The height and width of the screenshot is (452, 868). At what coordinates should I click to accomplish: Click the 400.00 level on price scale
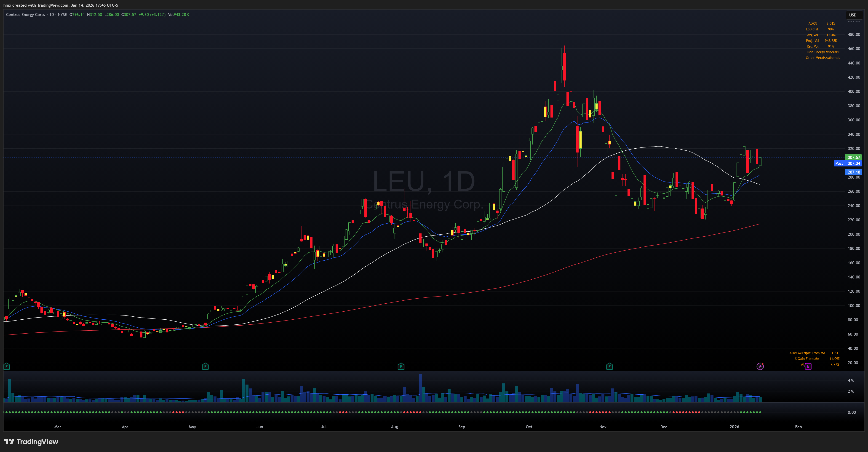click(854, 91)
